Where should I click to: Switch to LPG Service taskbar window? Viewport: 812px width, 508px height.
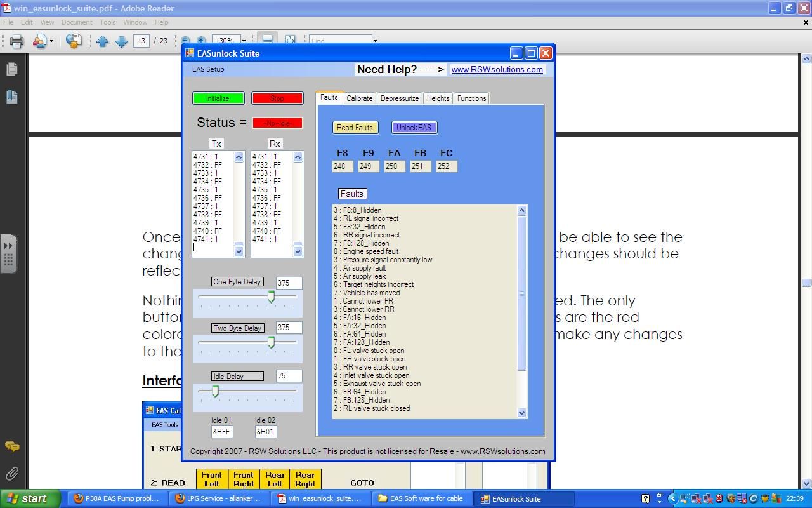point(218,498)
